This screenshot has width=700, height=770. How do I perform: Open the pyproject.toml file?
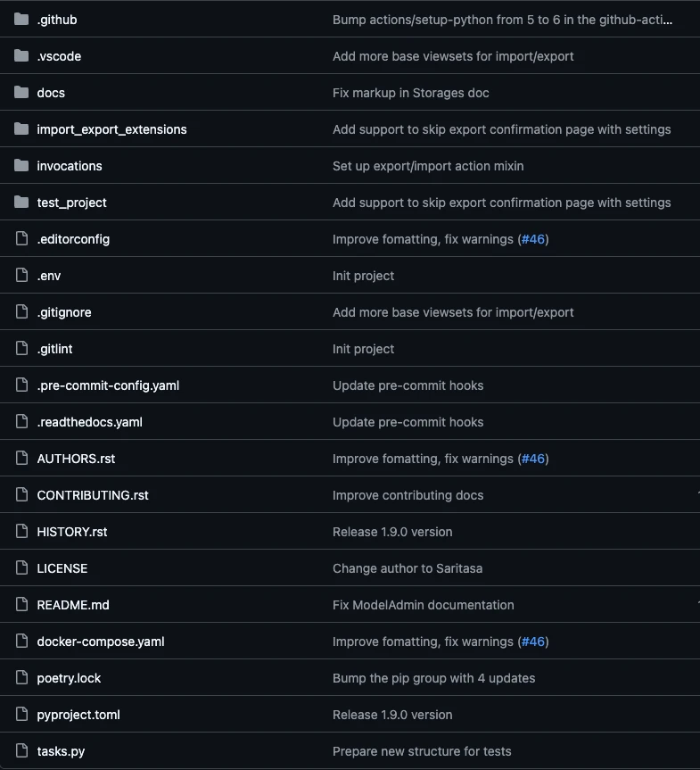coord(78,714)
